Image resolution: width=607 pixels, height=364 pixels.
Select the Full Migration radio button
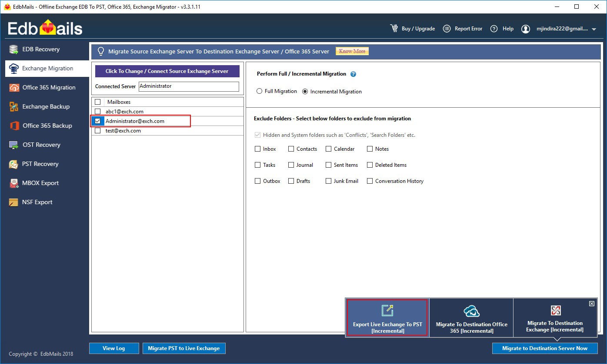click(x=260, y=91)
